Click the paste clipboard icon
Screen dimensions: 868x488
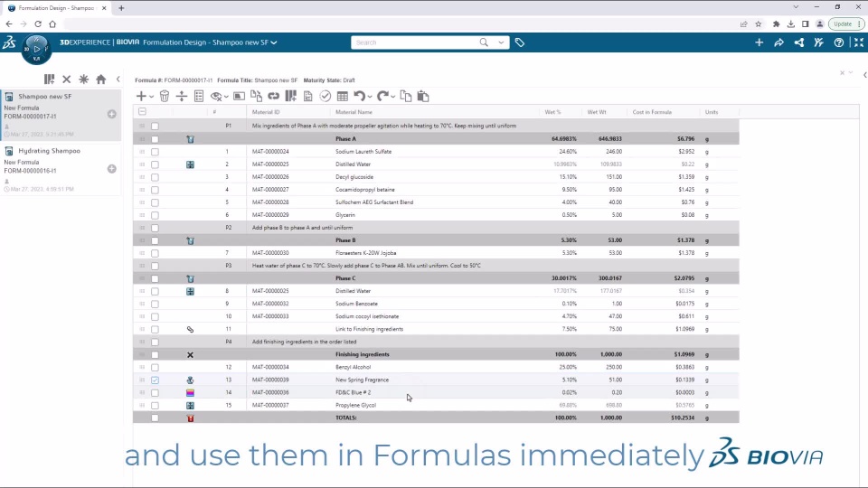(423, 97)
